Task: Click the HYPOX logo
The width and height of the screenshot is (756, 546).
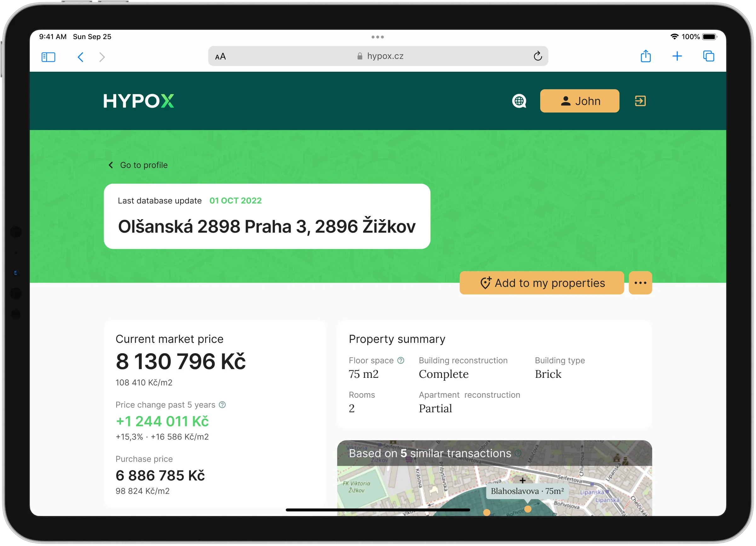Action: (x=139, y=101)
